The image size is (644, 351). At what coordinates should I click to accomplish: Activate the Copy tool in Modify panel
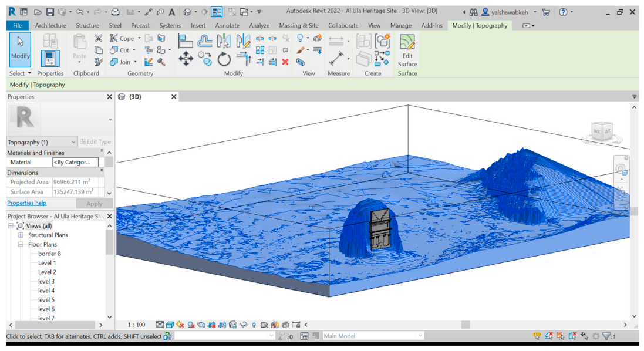click(204, 59)
